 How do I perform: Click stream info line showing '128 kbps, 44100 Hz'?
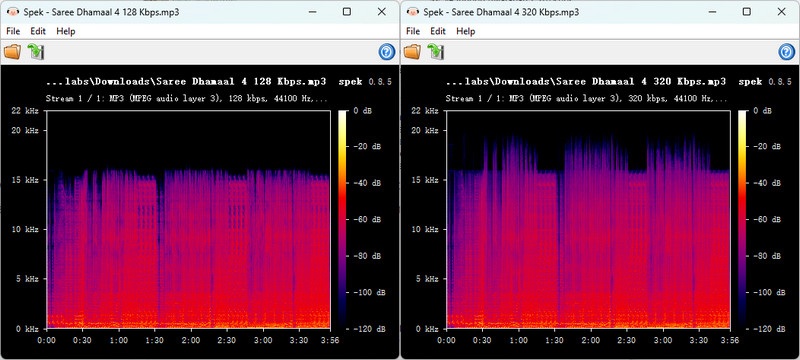(187, 98)
